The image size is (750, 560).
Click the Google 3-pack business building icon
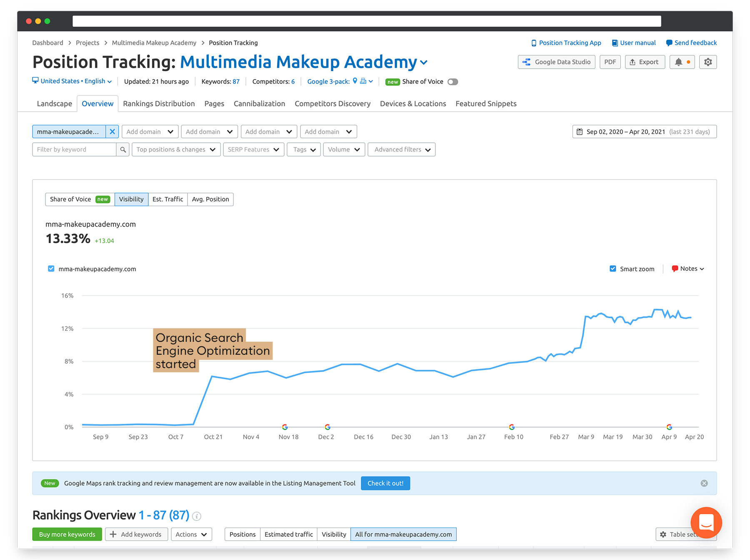[x=363, y=81]
